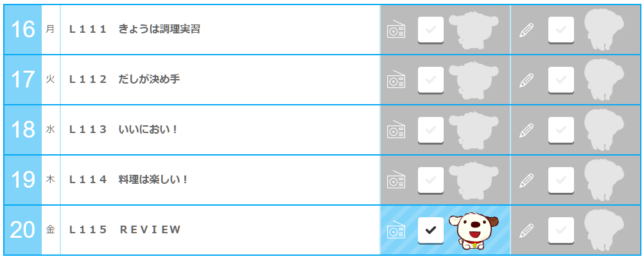The width and height of the screenshot is (644, 259).
Task: Click pencil icon for L115 REVIEW
Action: point(527,230)
